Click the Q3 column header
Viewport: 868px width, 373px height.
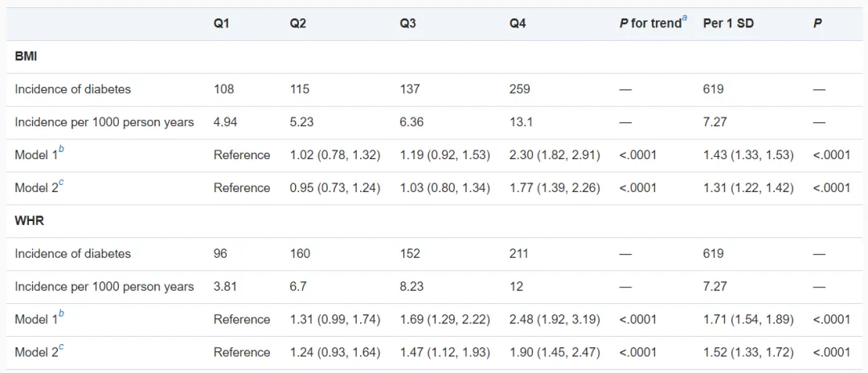pos(408,24)
